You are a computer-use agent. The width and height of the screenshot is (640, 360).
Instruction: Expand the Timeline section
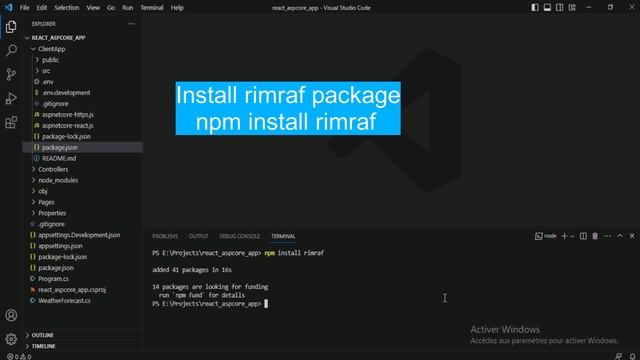point(82,346)
